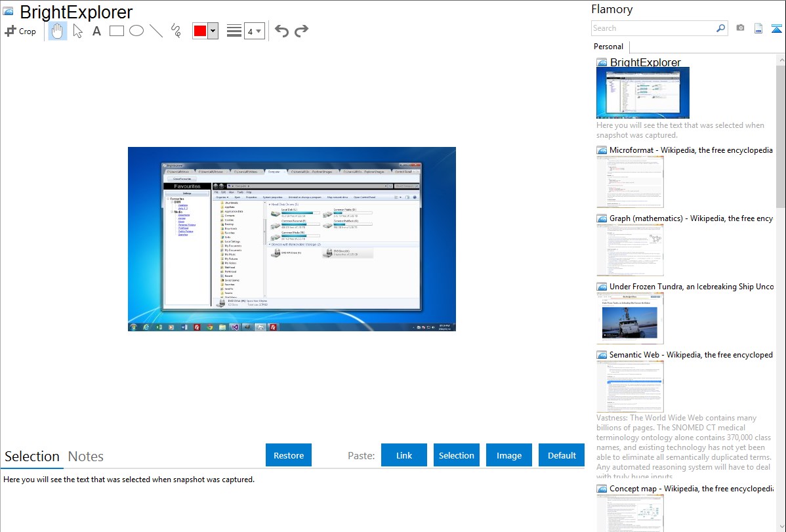The width and height of the screenshot is (786, 532).
Task: Click the blue collapse panel icon
Action: [776, 29]
